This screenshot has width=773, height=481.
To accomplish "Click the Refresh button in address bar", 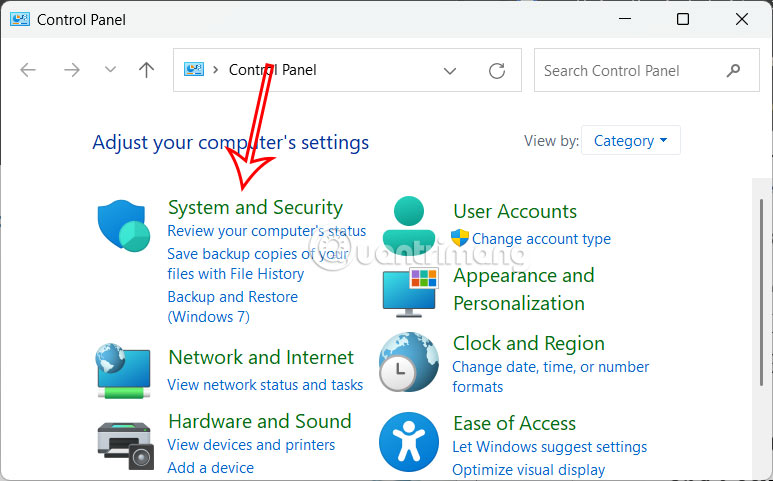I will [x=497, y=71].
